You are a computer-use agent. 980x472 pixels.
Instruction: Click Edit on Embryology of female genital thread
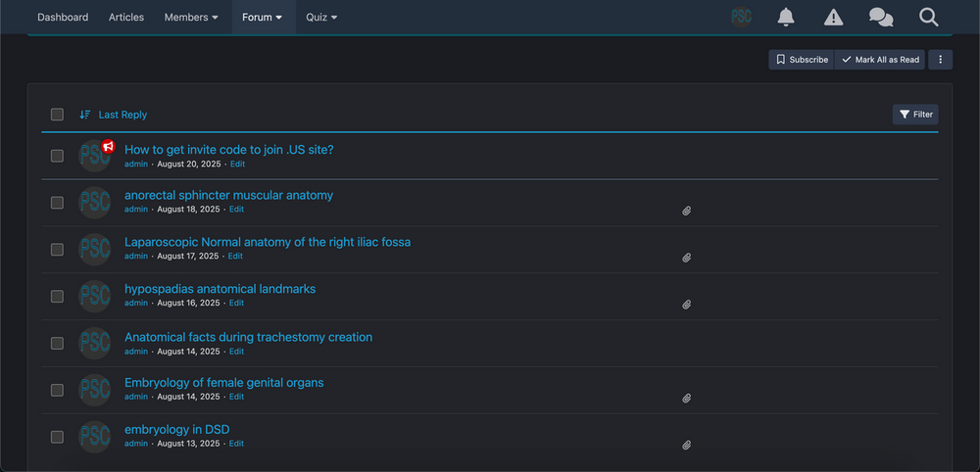tap(236, 397)
